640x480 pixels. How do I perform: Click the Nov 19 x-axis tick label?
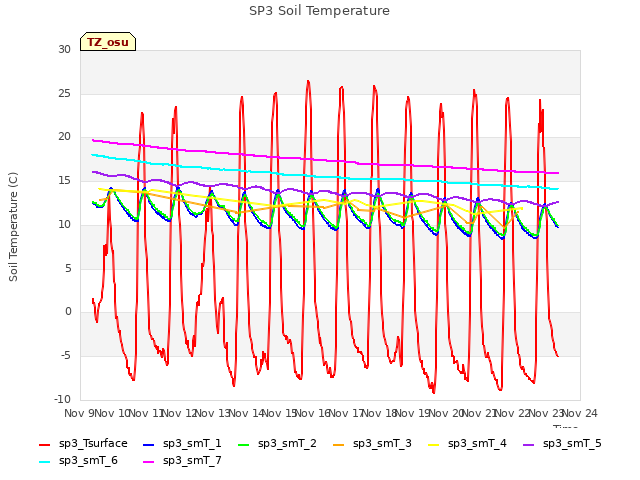413,413
